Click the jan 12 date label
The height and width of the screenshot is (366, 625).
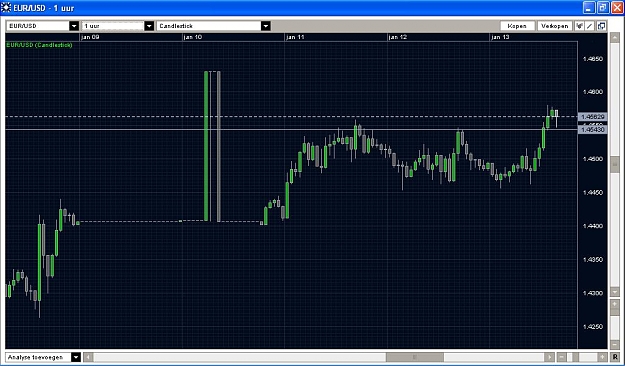coord(398,37)
